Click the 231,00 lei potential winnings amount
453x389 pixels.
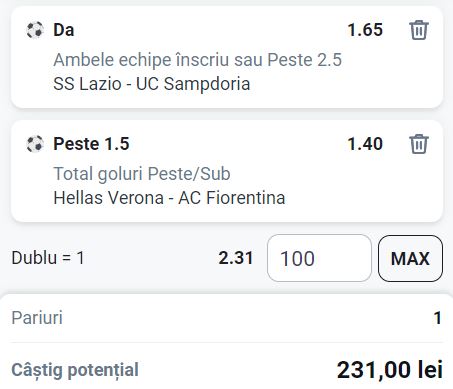tap(390, 370)
